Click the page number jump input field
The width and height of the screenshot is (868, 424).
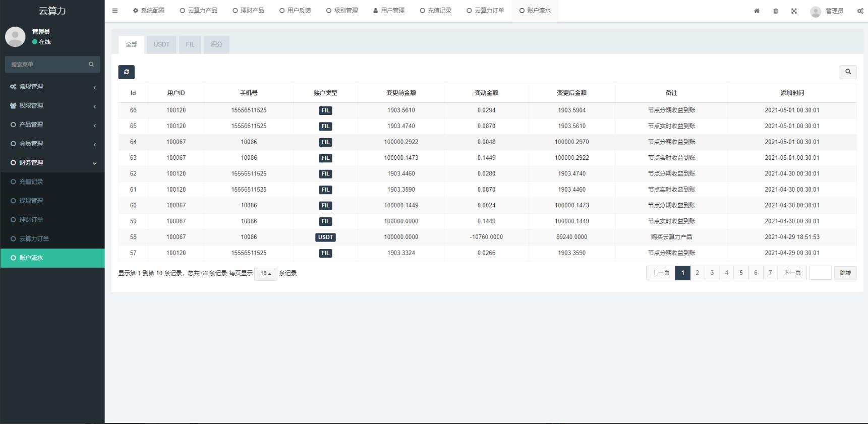820,273
